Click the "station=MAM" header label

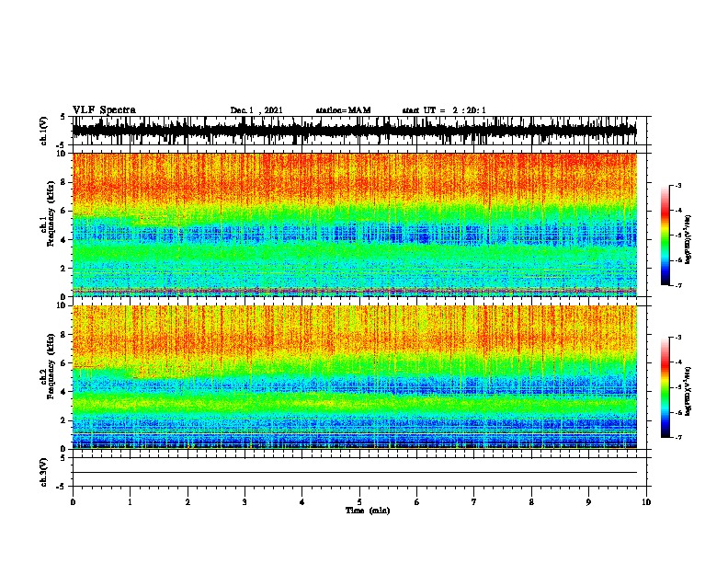(x=343, y=110)
